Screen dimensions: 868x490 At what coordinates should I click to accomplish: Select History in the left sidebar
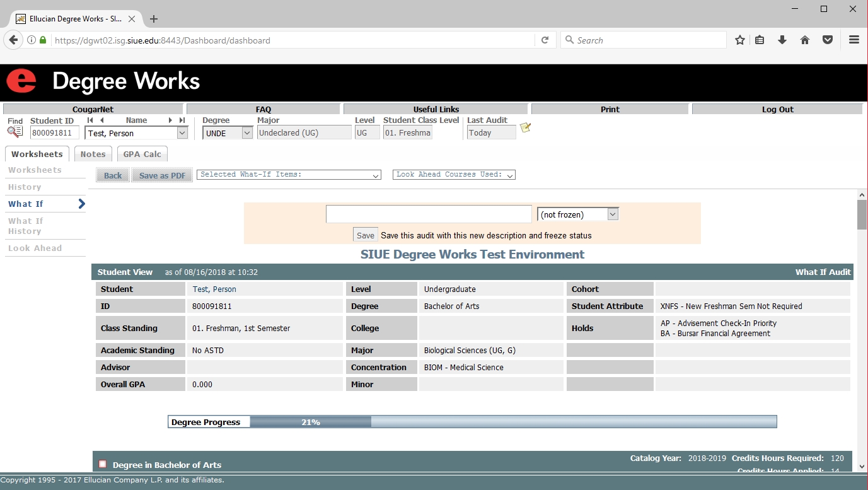click(x=25, y=187)
